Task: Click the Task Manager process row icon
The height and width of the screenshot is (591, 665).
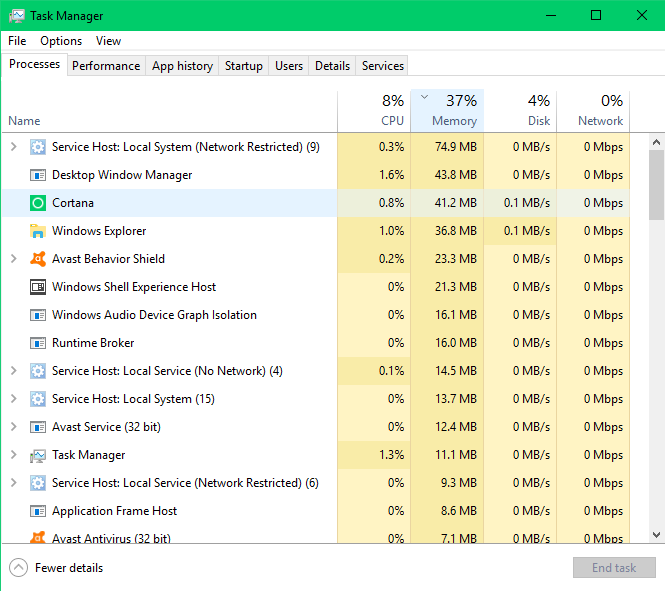Action: point(38,455)
